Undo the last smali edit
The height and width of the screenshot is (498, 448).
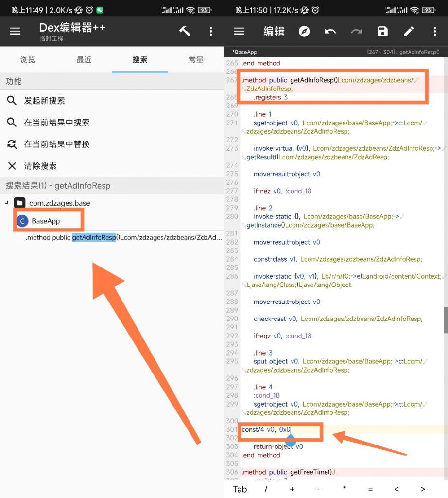pyautogui.click(x=330, y=31)
